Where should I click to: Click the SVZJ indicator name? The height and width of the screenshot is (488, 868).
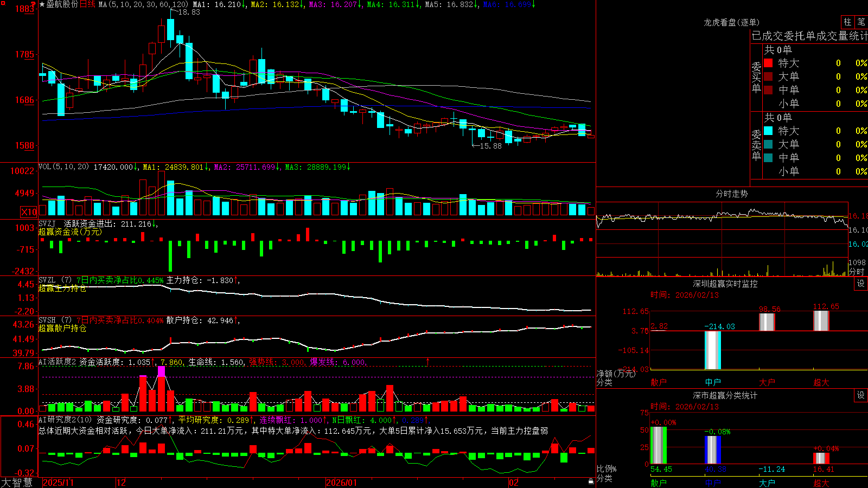(47, 223)
